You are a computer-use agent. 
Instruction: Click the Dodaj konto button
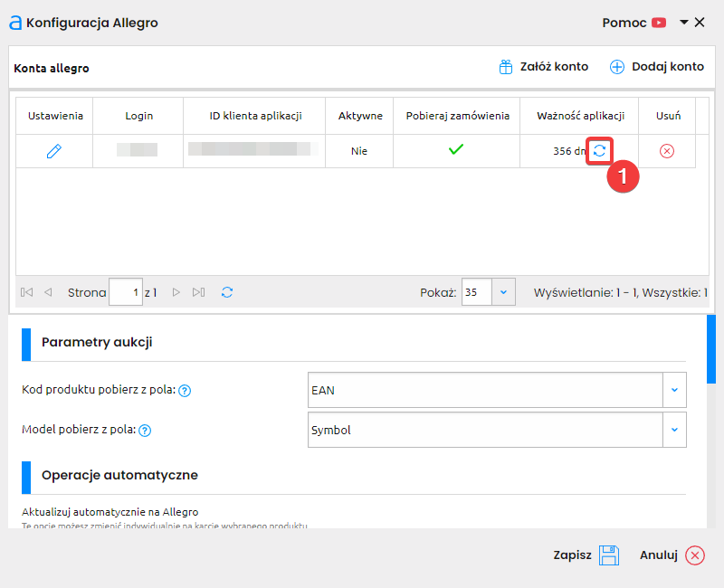(x=657, y=67)
